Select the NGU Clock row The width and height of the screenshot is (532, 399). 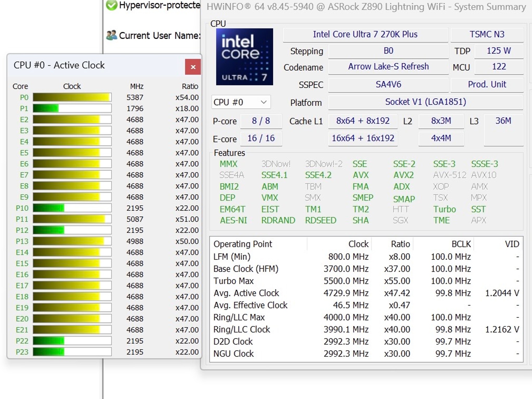click(x=366, y=354)
